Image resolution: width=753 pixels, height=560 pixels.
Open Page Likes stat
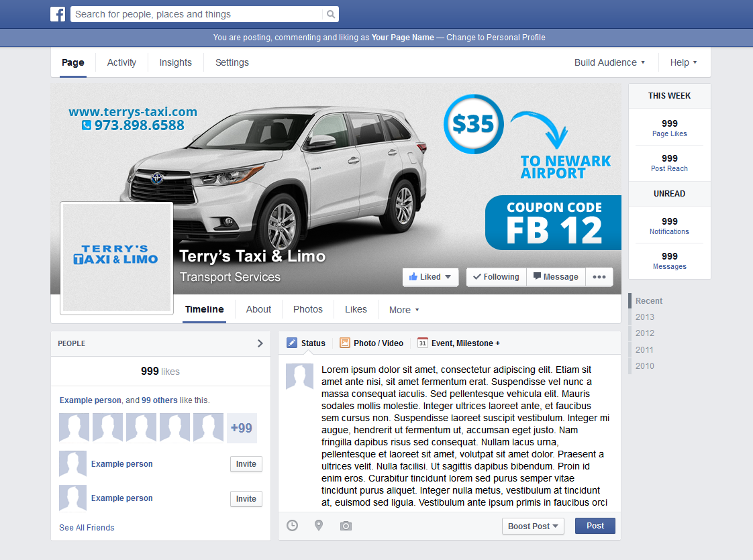pos(669,128)
